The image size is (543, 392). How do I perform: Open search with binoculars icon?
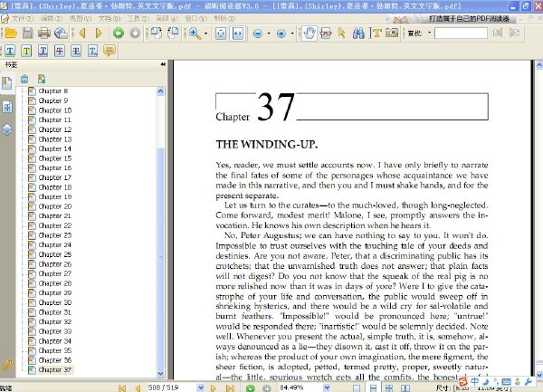[x=358, y=33]
